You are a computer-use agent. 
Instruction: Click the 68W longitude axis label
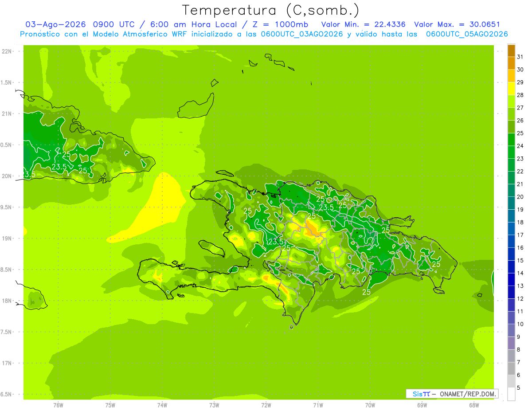pos(473,405)
